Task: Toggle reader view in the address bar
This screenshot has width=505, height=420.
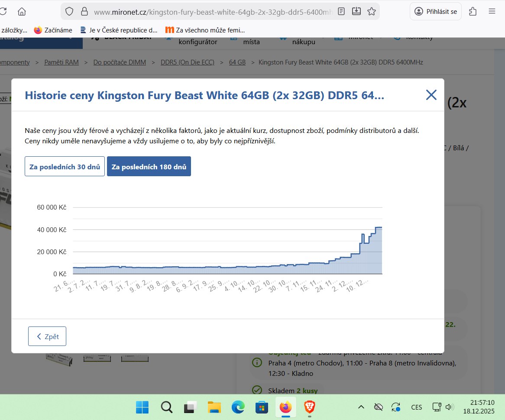Action: tap(341, 12)
